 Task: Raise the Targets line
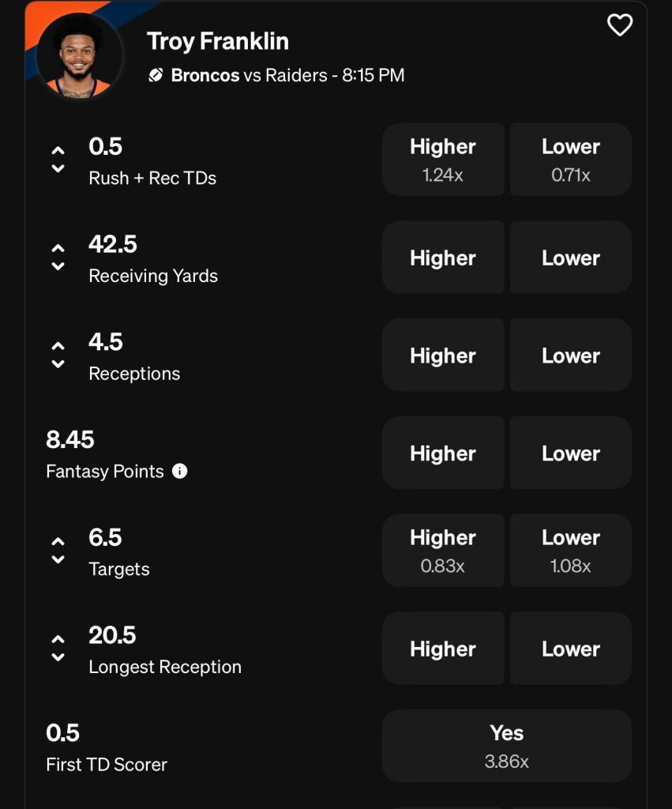58,541
